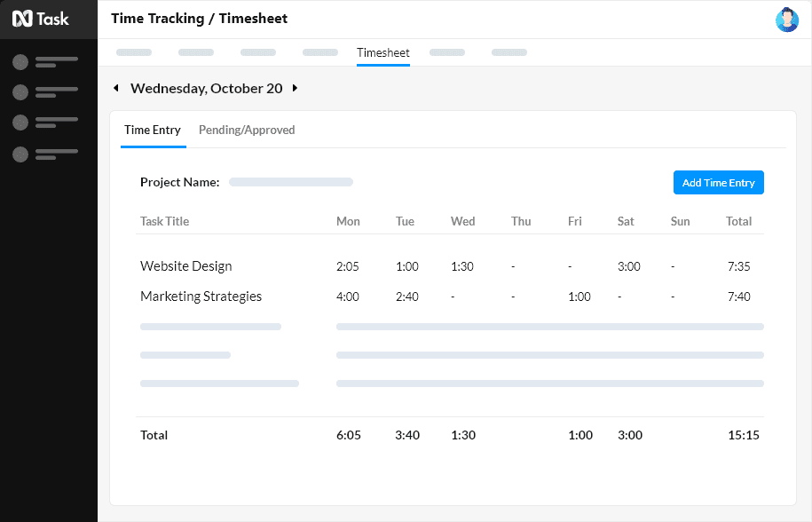Expand the Wednesday, October 20 date picker
This screenshot has height=522, width=812.
click(x=206, y=88)
